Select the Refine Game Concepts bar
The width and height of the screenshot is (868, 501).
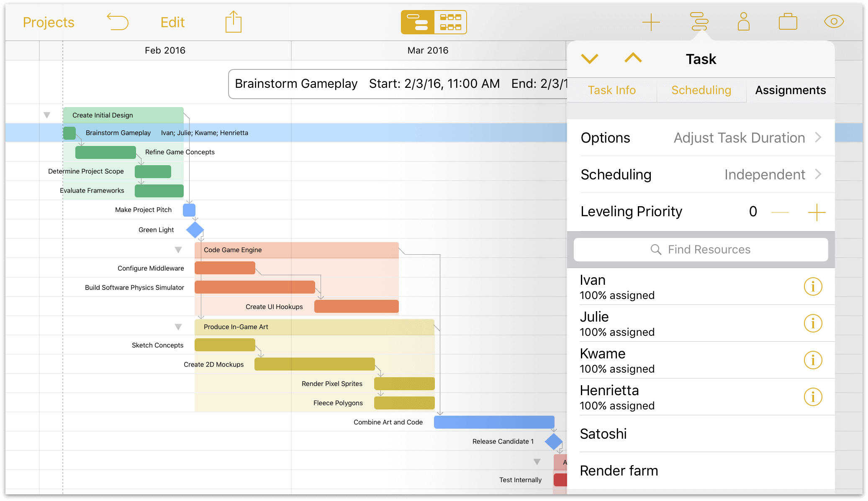[105, 152]
